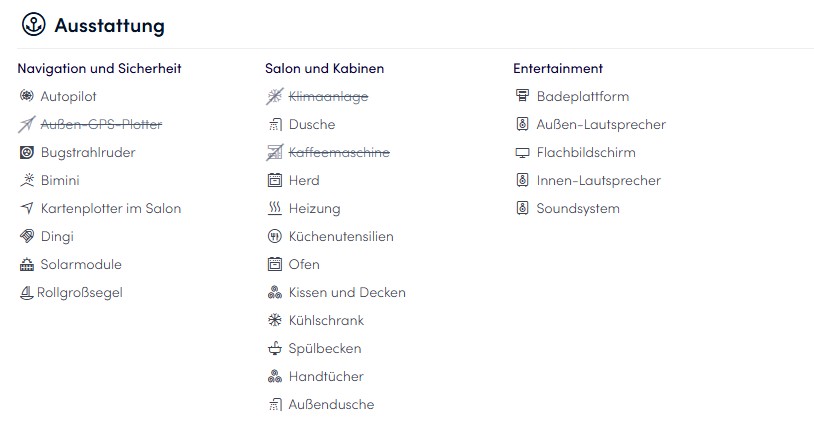Click the Heizung heat waves icon
814x443 pixels.
275,209
